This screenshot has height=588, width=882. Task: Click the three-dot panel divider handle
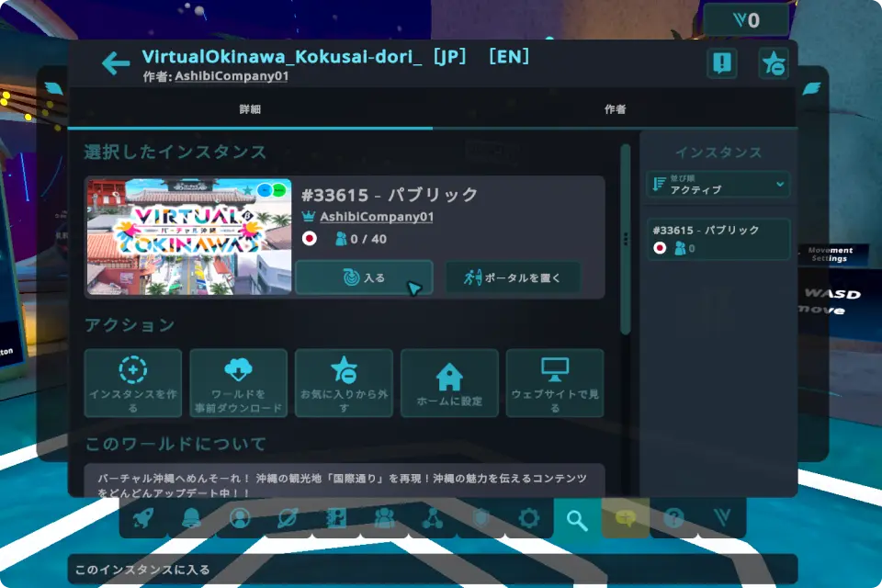pos(626,239)
